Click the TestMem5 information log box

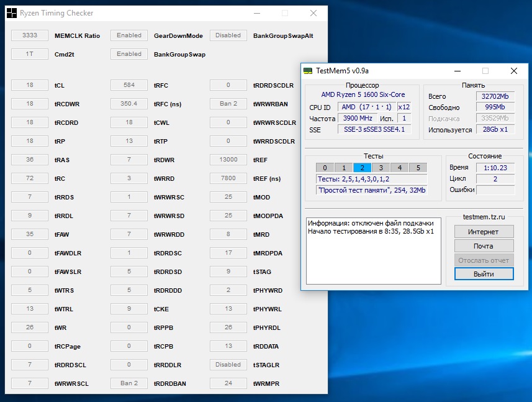tap(374, 251)
